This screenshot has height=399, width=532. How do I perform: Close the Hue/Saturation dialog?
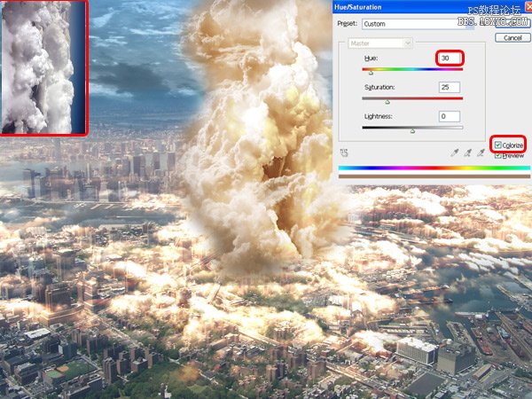(528, 7)
